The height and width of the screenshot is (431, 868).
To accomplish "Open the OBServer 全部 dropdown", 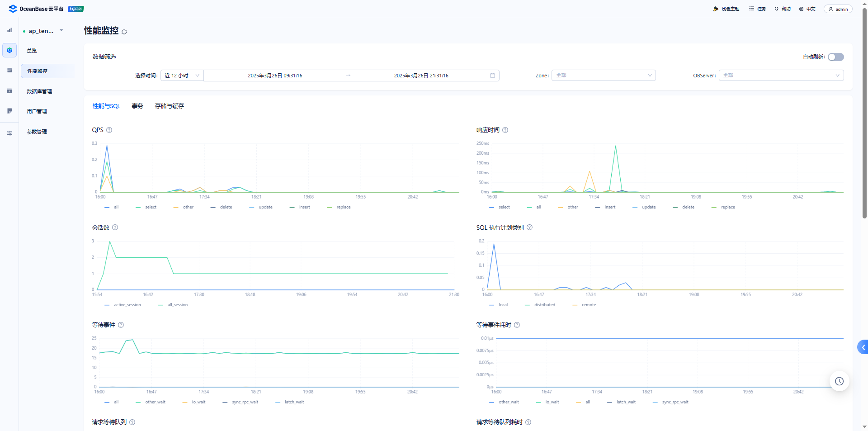I will click(781, 76).
